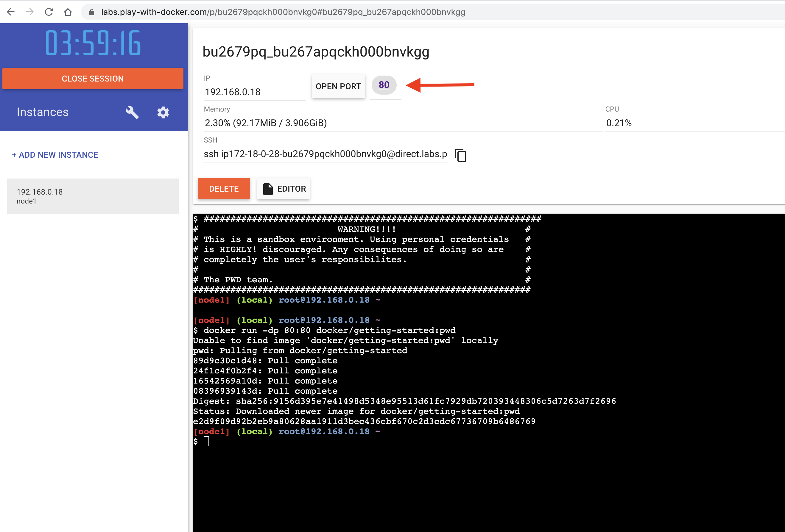Click the DELETE instance button
Image resolution: width=785 pixels, height=532 pixels.
(x=224, y=189)
